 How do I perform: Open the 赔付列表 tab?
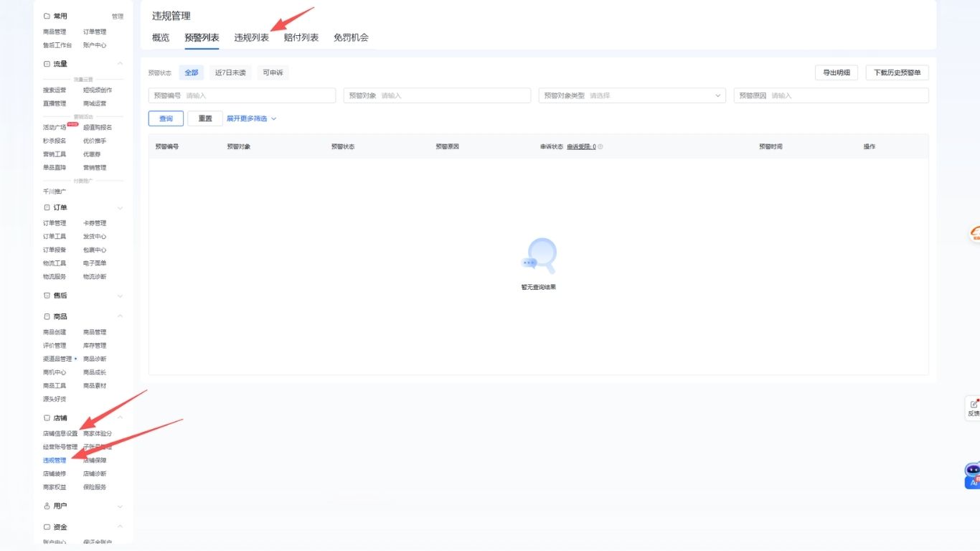point(301,37)
